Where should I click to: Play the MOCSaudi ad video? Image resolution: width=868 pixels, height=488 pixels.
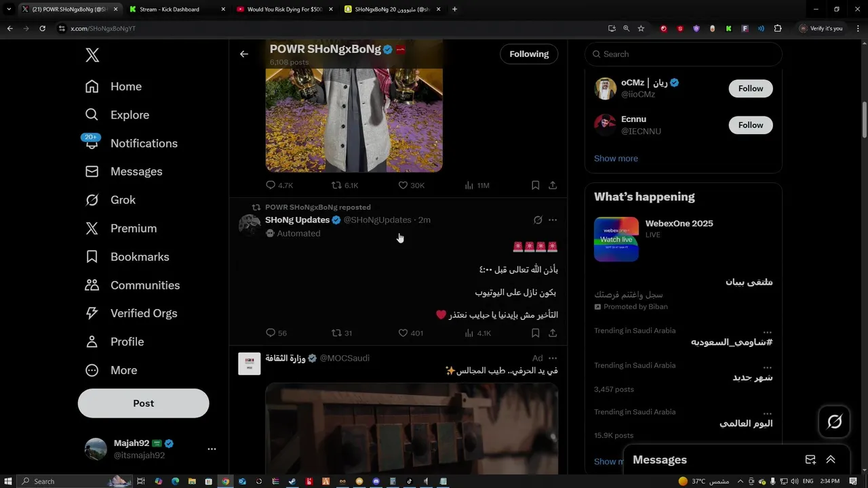[x=412, y=428]
